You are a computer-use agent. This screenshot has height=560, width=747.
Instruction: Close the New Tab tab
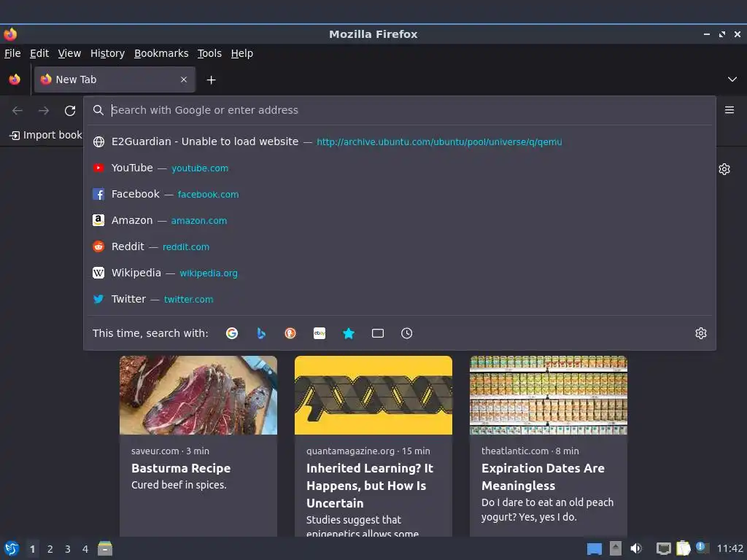[x=184, y=79]
